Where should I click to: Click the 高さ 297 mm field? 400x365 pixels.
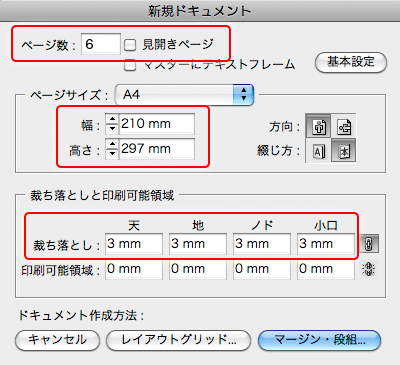coord(157,149)
